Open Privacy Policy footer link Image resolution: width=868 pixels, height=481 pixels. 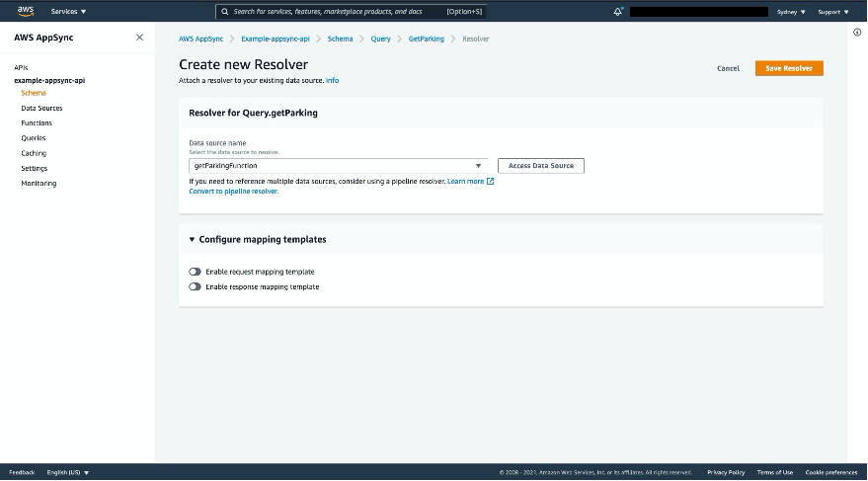(726, 472)
